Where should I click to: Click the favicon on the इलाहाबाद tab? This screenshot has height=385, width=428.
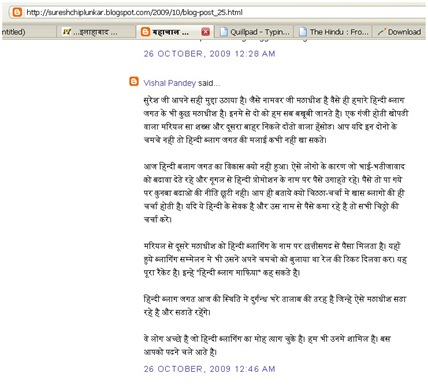[x=67, y=32]
